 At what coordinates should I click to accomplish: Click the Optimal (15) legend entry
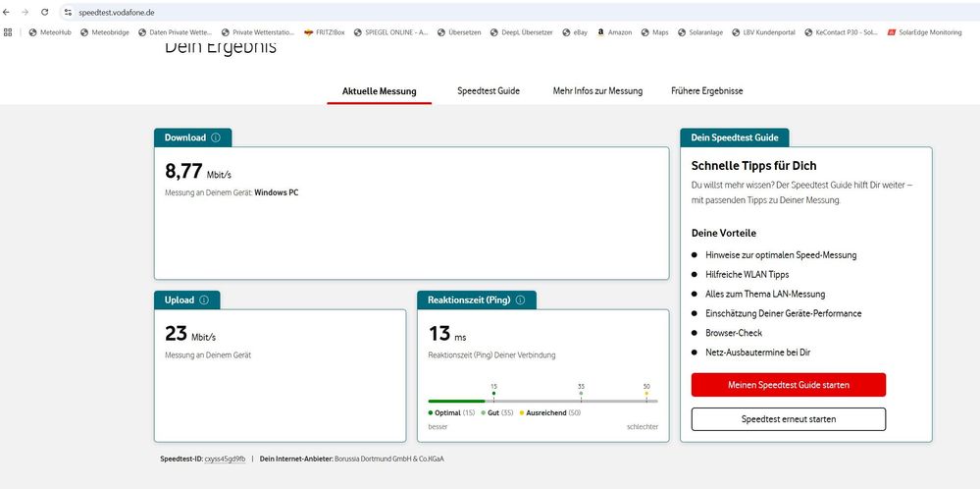pos(452,412)
